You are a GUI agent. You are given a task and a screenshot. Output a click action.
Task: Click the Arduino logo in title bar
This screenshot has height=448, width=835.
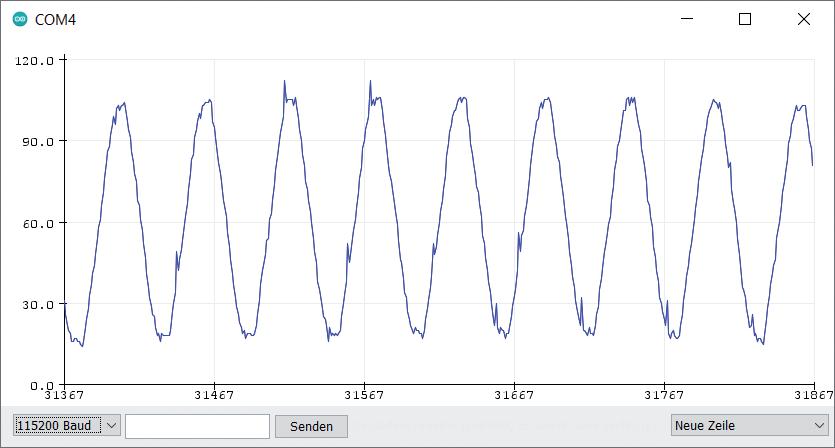click(x=20, y=20)
